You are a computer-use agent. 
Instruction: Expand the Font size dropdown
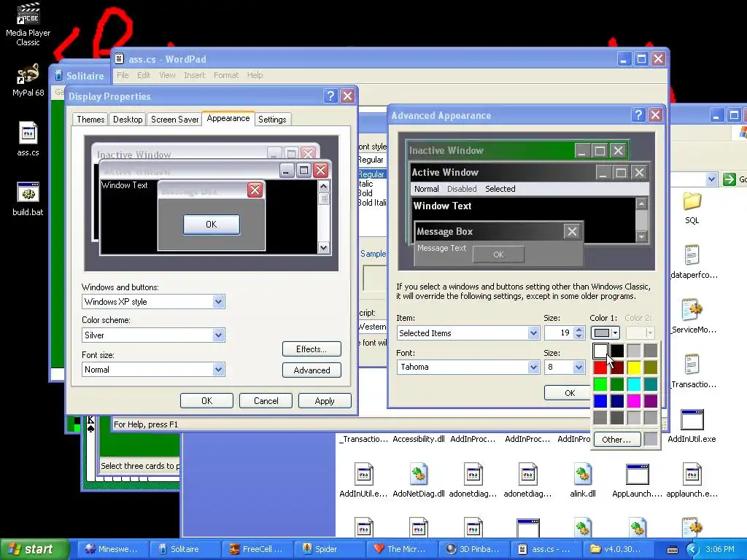pos(218,370)
